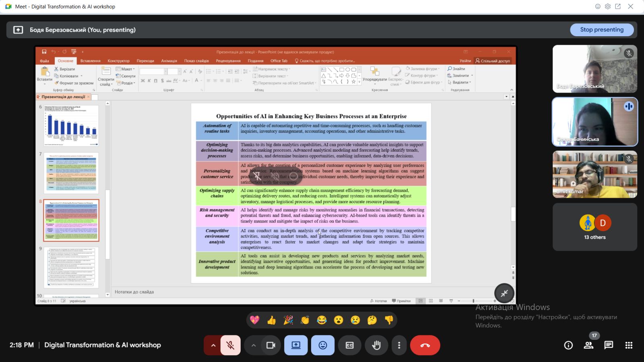The height and width of the screenshot is (362, 644).
Task: Unmute the microphone
Action: [x=230, y=345]
